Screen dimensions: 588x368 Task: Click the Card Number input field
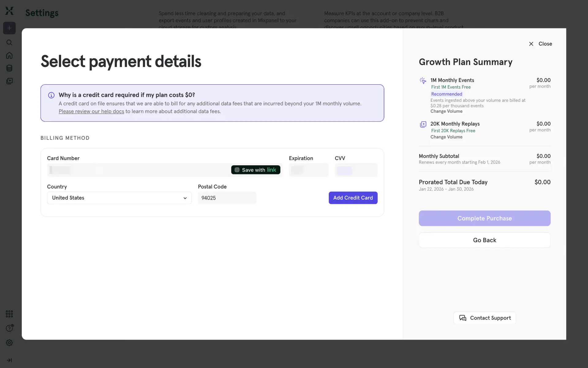(x=138, y=170)
